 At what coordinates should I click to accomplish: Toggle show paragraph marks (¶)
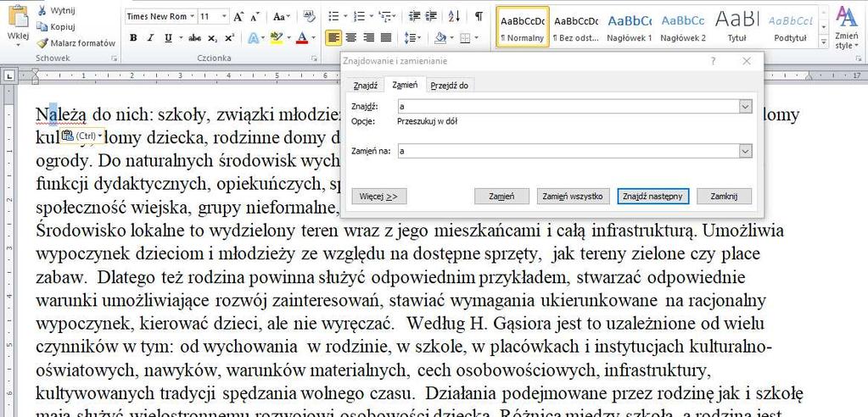[479, 17]
